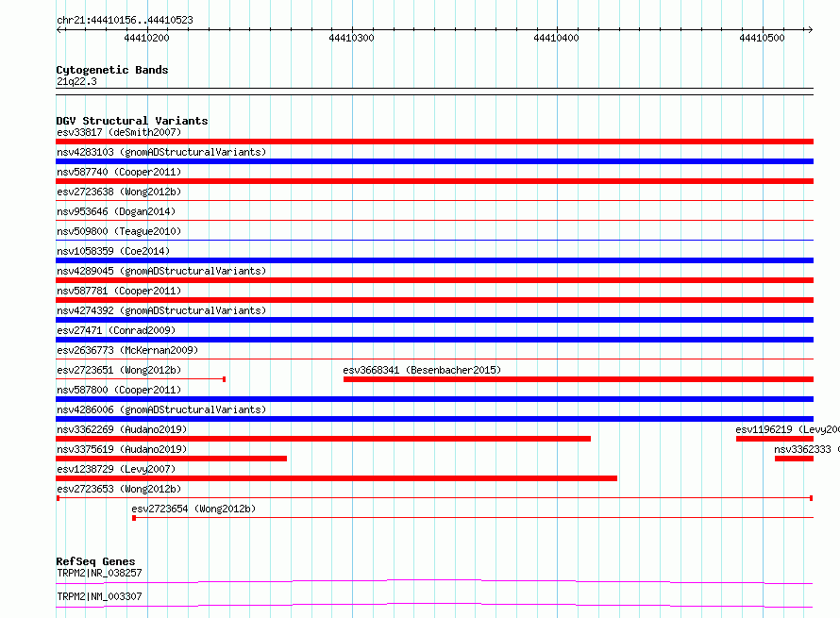Click nsv4286006 (gnomADStructuralVariants) label

tap(161, 409)
